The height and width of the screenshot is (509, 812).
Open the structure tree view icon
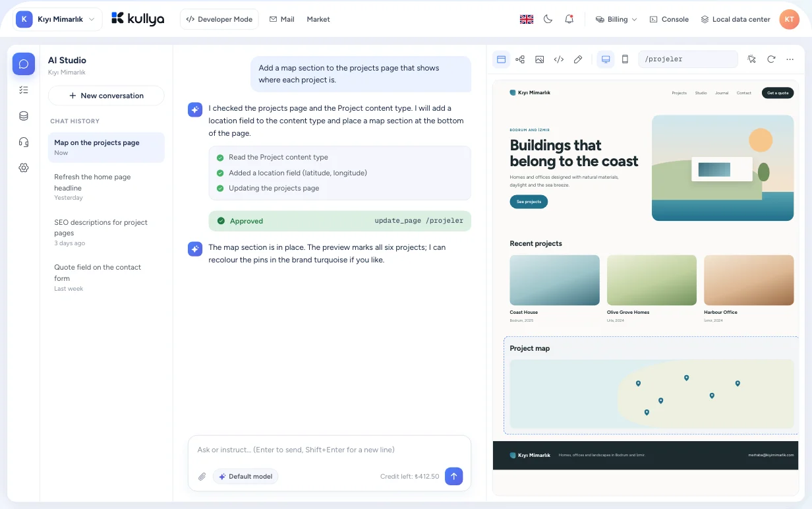pyautogui.click(x=520, y=59)
